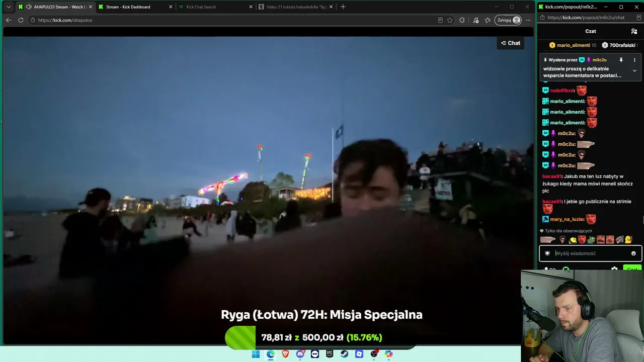Open the Windows Start menu
The image size is (644, 362).
[256, 354]
